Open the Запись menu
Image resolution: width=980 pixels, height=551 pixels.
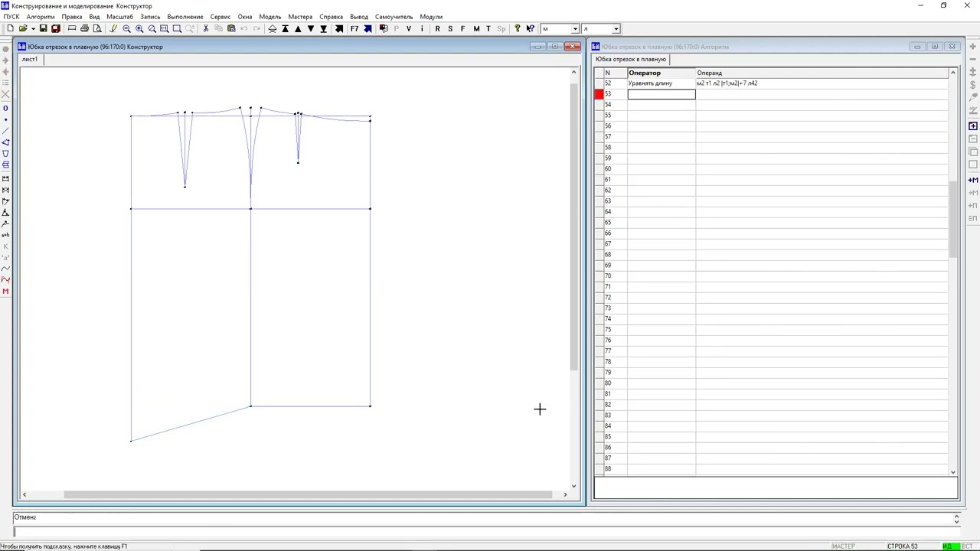click(150, 17)
